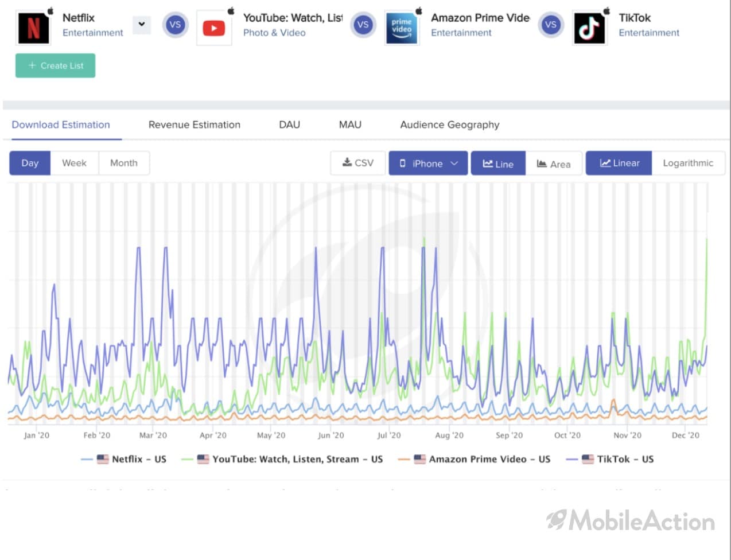Click the Photo & Video category under YouTube
731x560 pixels.
(x=274, y=33)
